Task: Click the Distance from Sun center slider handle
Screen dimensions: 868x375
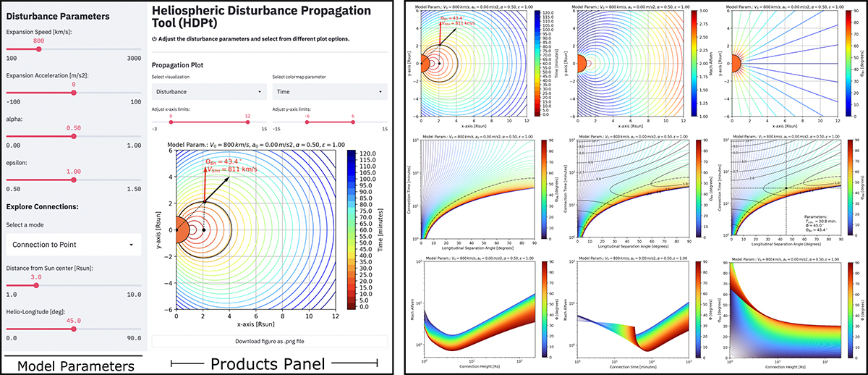Action: tap(36, 285)
